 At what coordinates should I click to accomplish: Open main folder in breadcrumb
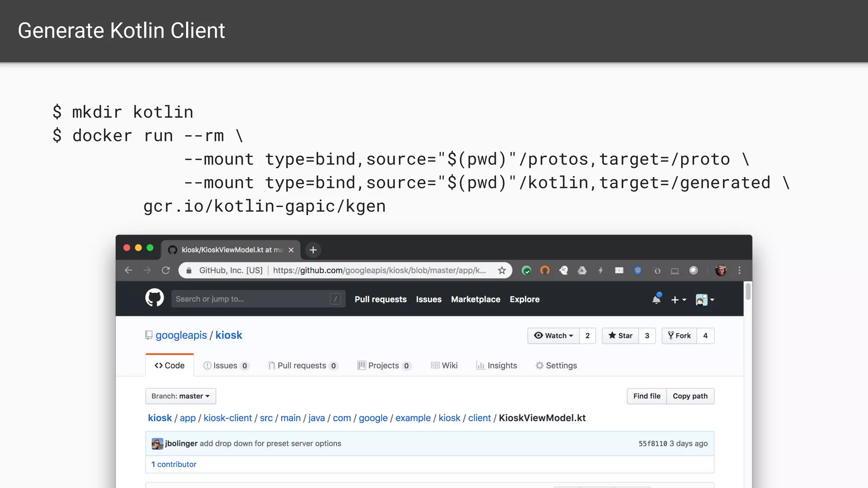(x=290, y=418)
